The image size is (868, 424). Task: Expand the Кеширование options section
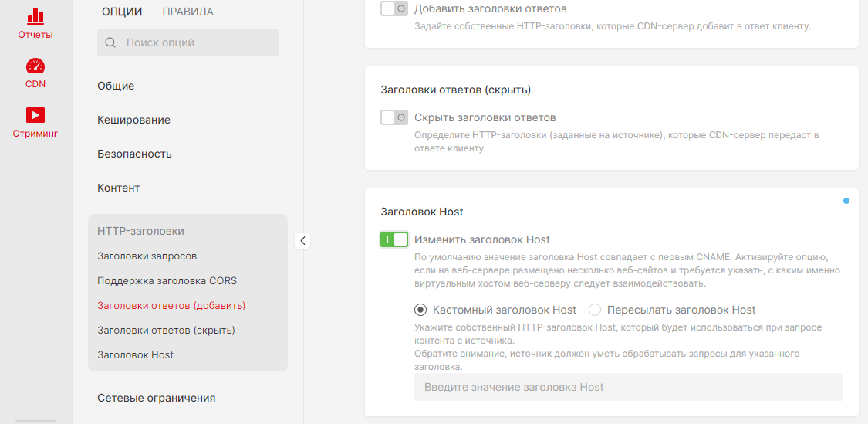[x=133, y=120]
